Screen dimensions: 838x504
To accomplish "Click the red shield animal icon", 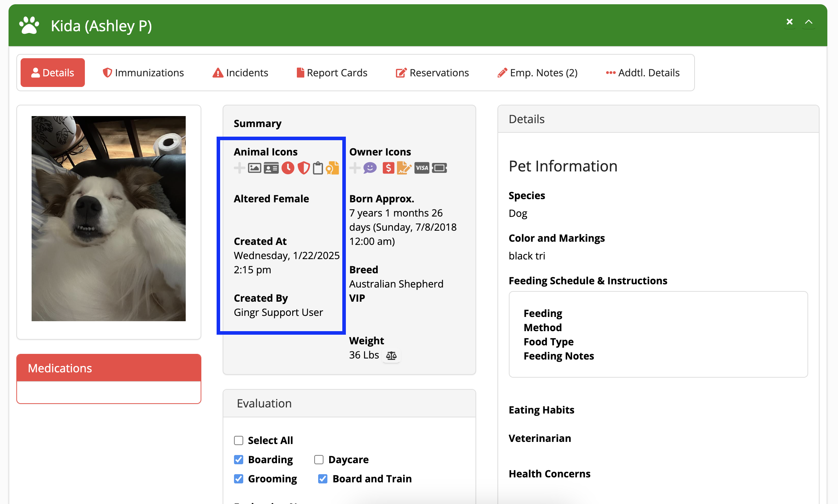I will pyautogui.click(x=304, y=168).
